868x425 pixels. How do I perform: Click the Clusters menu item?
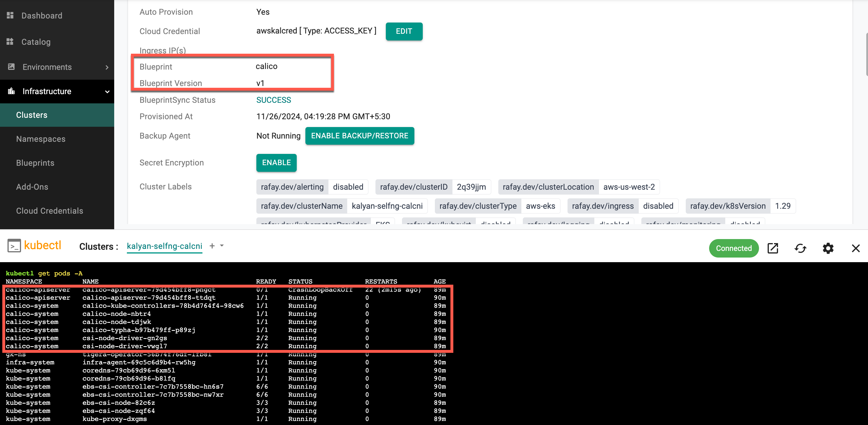point(31,115)
